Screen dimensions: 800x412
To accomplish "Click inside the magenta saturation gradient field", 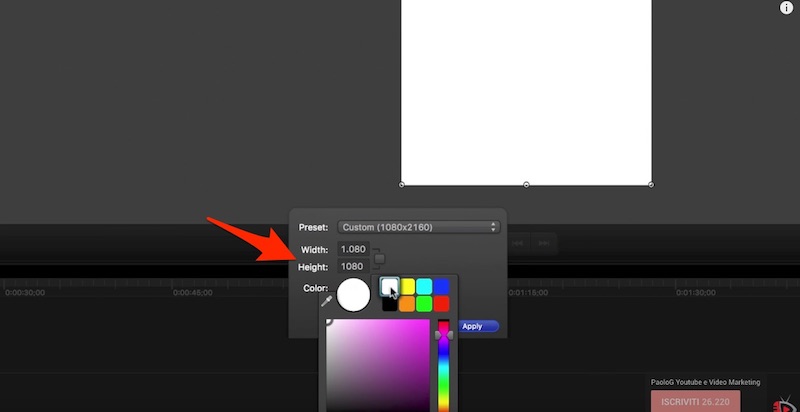I will [x=378, y=365].
